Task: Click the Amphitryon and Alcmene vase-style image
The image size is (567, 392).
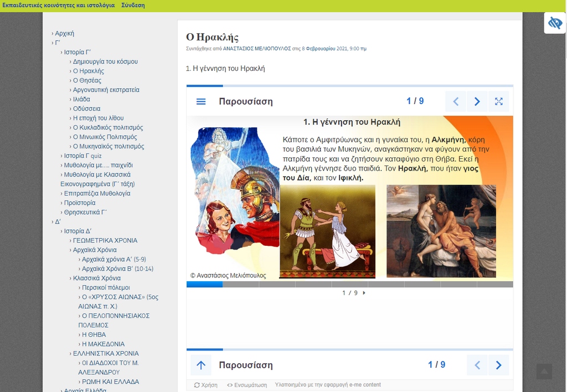Action: [327, 231]
